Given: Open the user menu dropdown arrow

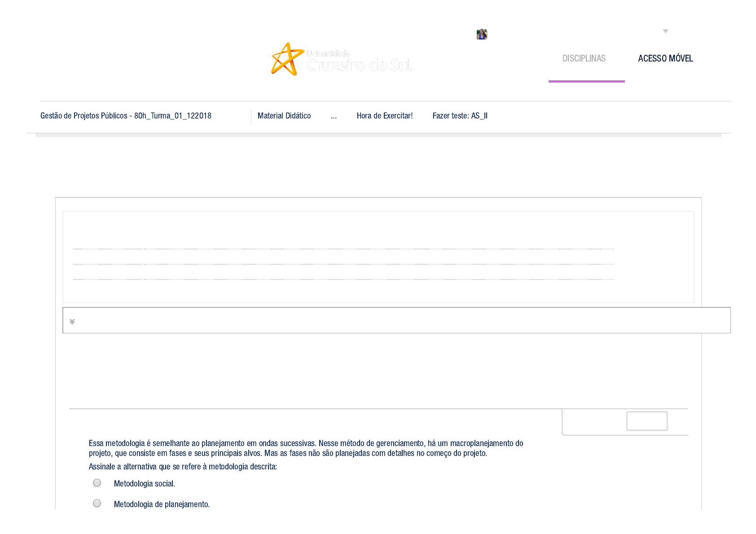Looking at the screenshot, I should pyautogui.click(x=665, y=31).
